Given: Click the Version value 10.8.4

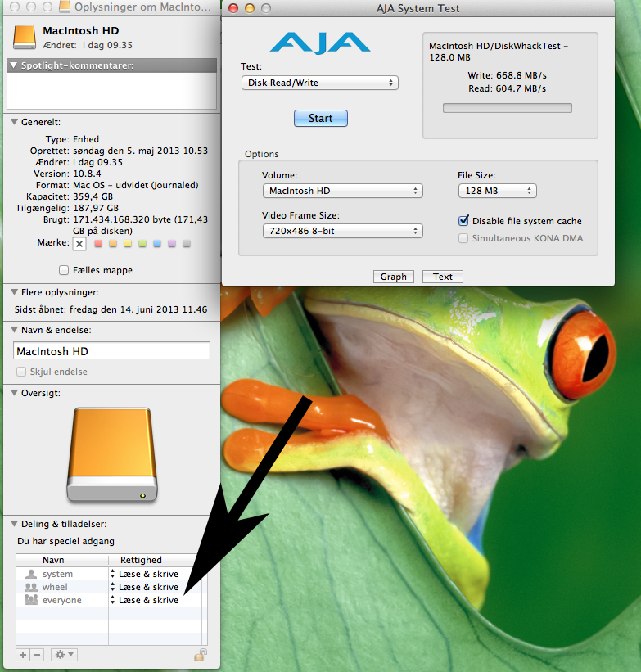Looking at the screenshot, I should click(x=87, y=174).
